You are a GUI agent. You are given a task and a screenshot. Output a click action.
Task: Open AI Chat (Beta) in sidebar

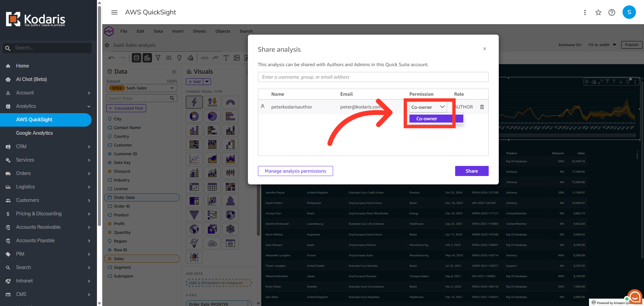(x=32, y=79)
